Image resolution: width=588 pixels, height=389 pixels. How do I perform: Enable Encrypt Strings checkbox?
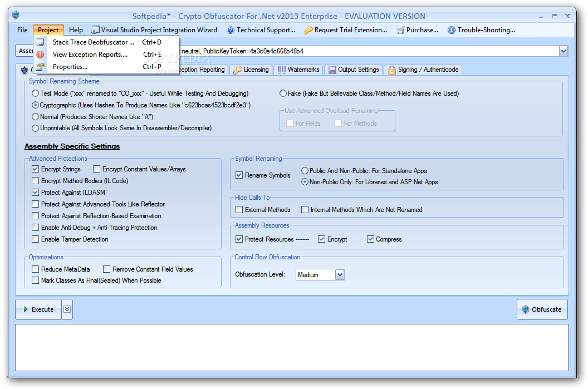pos(35,169)
